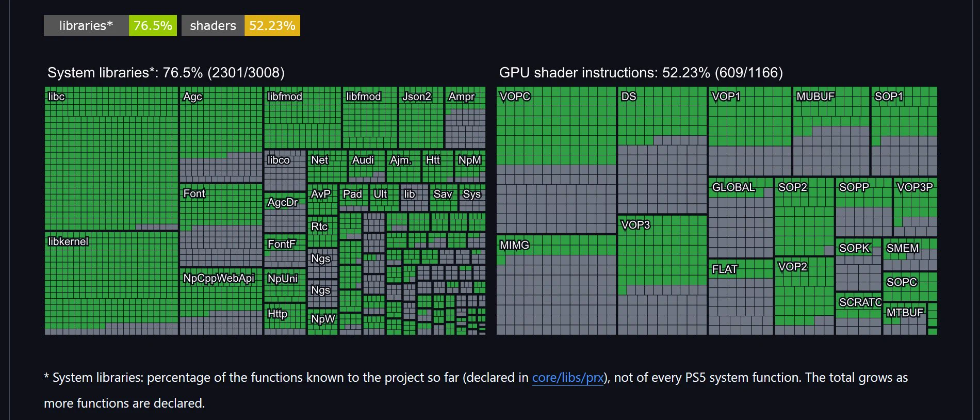Select the FontF library block
This screenshot has width=980, height=420.
click(x=285, y=251)
